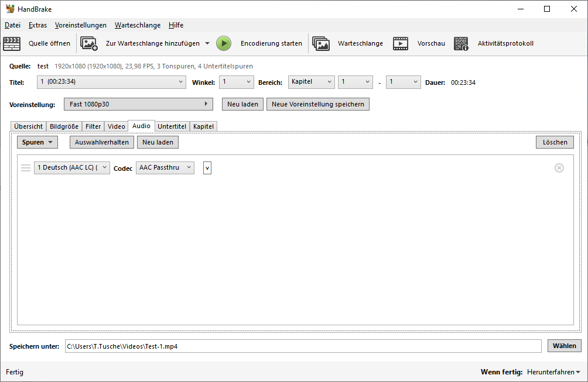Viewport: 588px width, 382px height.
Task: Switch to the Filter tab
Action: pyautogui.click(x=93, y=126)
